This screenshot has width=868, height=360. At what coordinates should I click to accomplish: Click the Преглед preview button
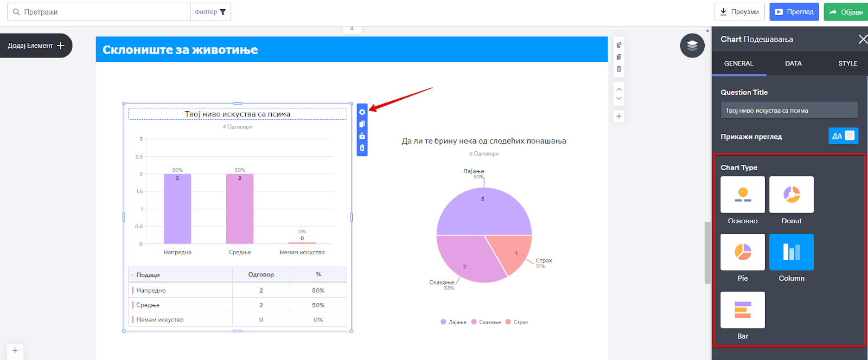pos(794,12)
